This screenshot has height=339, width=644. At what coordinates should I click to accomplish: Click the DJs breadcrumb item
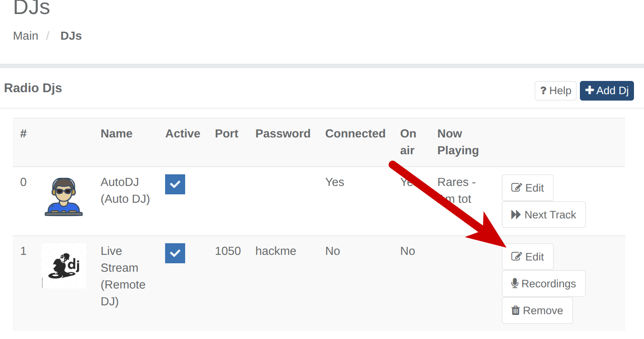[71, 36]
